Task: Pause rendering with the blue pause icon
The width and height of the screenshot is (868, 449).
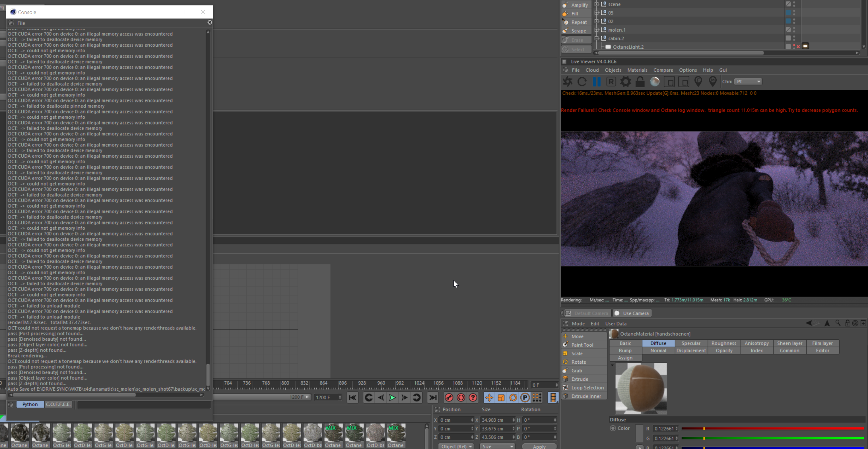Action: point(596,82)
